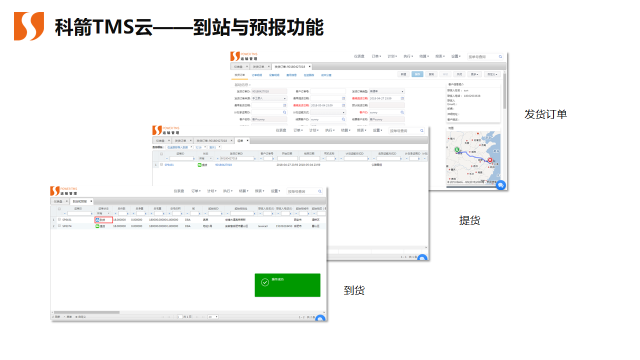Click the red destination marker on the map
The width and height of the screenshot is (640, 360).
point(490,160)
